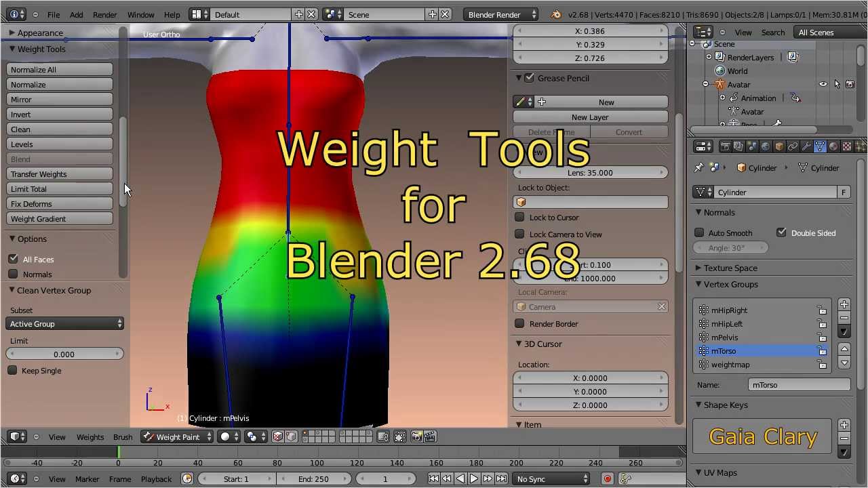This screenshot has width=868, height=488.
Task: Enable the Auto Smooth checkbox
Action: 699,232
